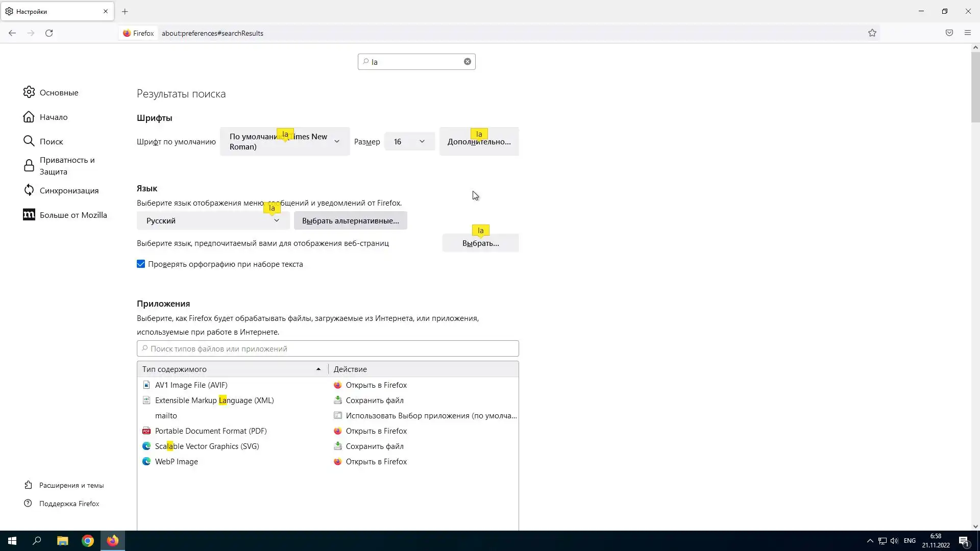980x551 pixels.
Task: Open the font size 16 dropdown
Action: [x=409, y=142]
